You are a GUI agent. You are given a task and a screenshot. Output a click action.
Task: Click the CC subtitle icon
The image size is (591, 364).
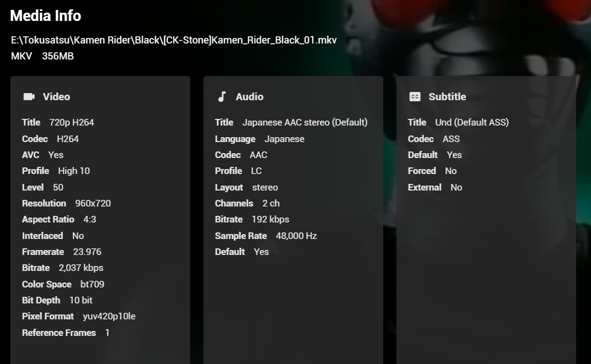(x=415, y=97)
